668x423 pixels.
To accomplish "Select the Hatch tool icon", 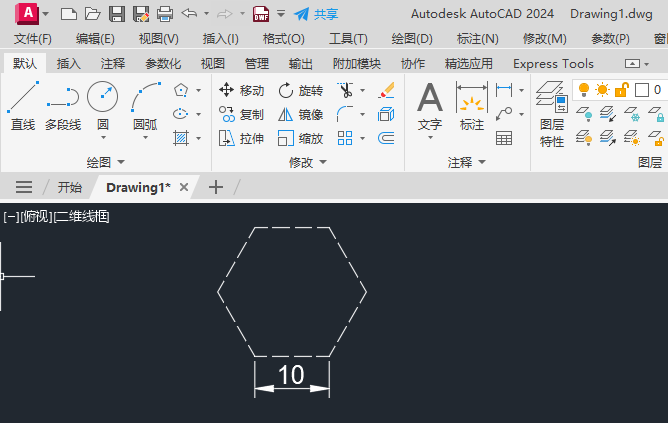I will click(181, 138).
